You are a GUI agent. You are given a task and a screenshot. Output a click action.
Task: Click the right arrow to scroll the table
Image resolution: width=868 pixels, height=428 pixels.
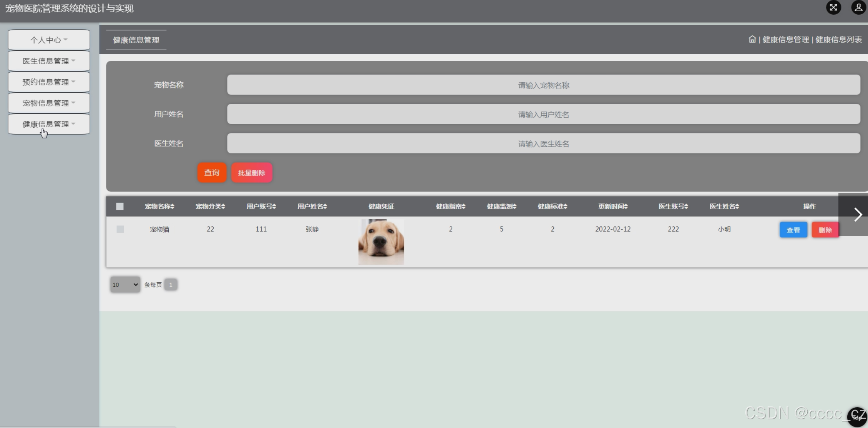pyautogui.click(x=858, y=215)
